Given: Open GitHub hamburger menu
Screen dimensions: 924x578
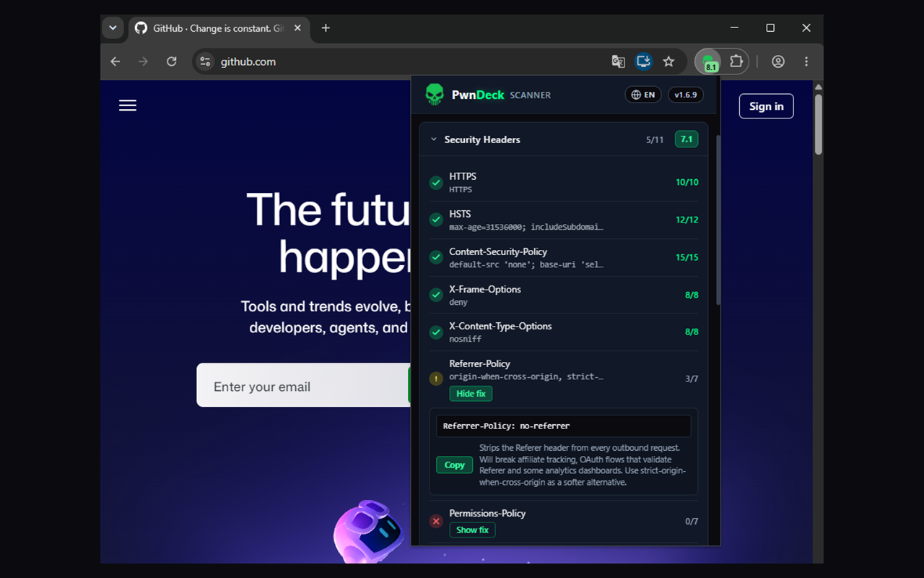Looking at the screenshot, I should [128, 105].
